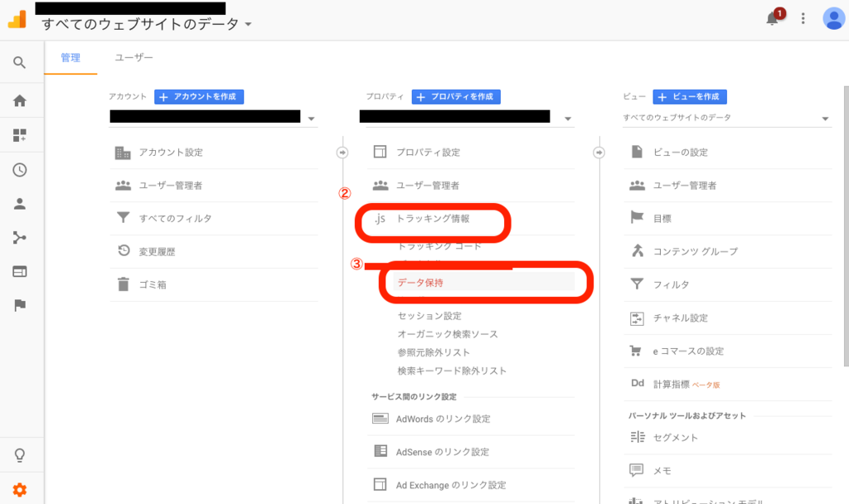Open user account avatar
849x504 pixels.
click(x=833, y=19)
